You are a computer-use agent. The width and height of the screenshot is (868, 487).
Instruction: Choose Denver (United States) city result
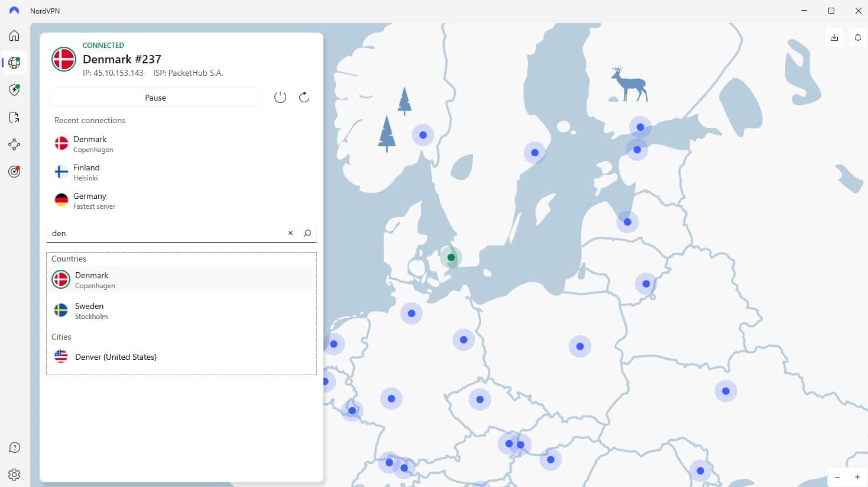[182, 357]
